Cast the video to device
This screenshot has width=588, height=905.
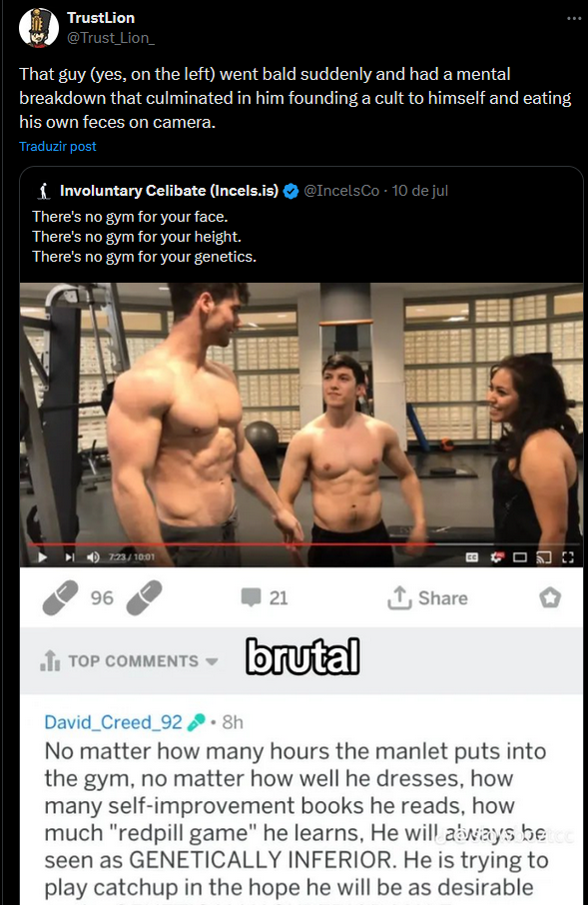(x=544, y=557)
